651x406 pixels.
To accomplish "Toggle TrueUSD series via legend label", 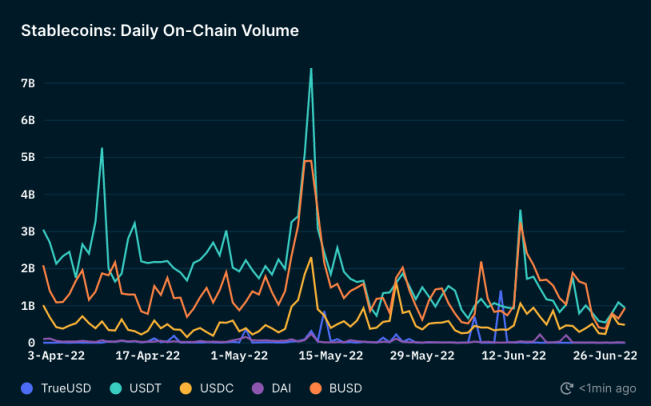I will [66, 389].
